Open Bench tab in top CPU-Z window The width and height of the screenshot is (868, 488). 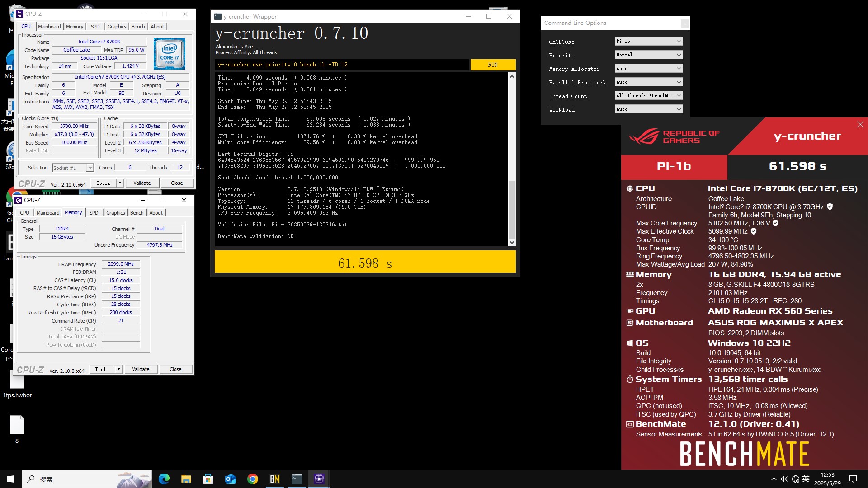point(138,27)
